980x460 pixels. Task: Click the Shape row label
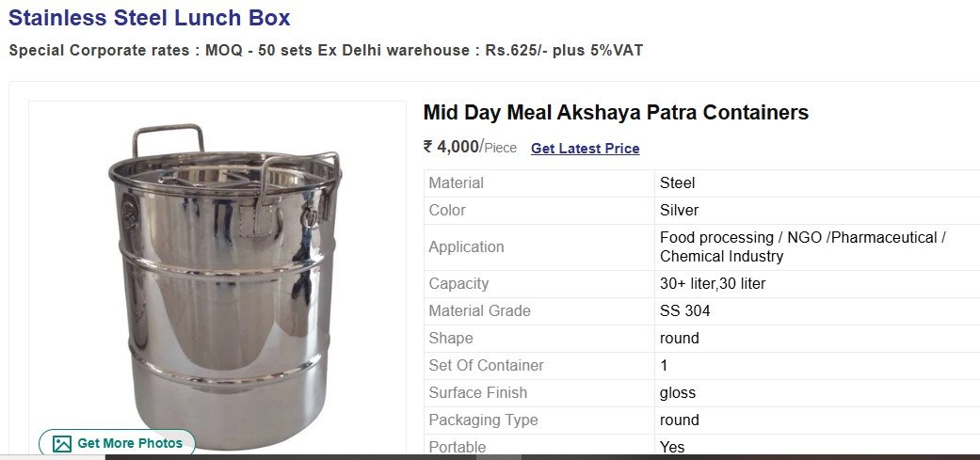[x=450, y=339]
